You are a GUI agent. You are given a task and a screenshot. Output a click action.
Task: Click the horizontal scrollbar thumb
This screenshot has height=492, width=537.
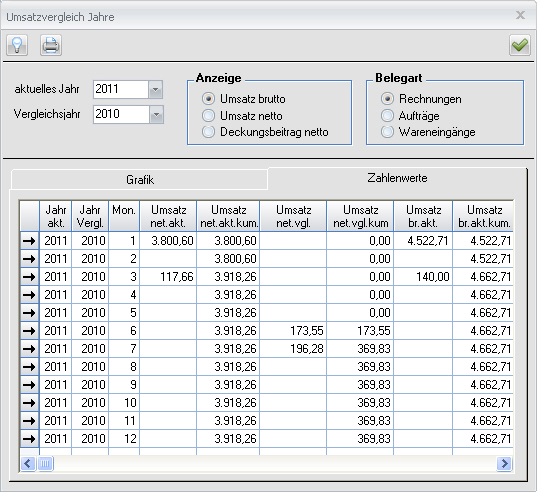pyautogui.click(x=45, y=464)
